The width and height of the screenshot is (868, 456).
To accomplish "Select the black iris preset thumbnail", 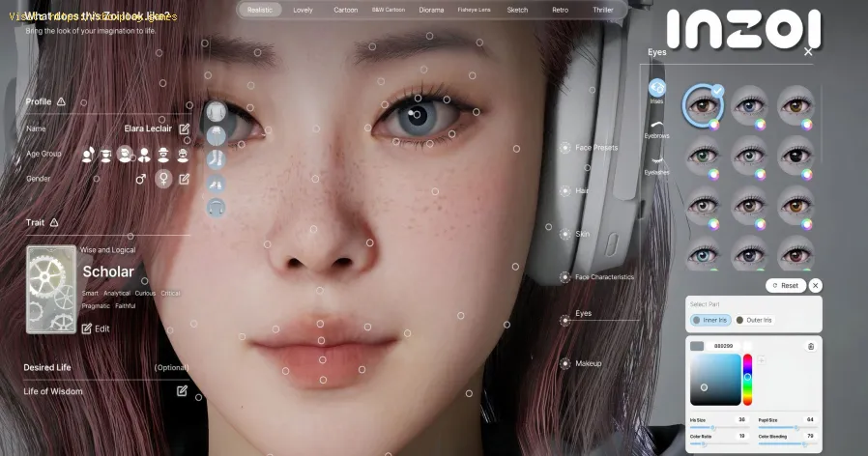I will coord(796,157).
